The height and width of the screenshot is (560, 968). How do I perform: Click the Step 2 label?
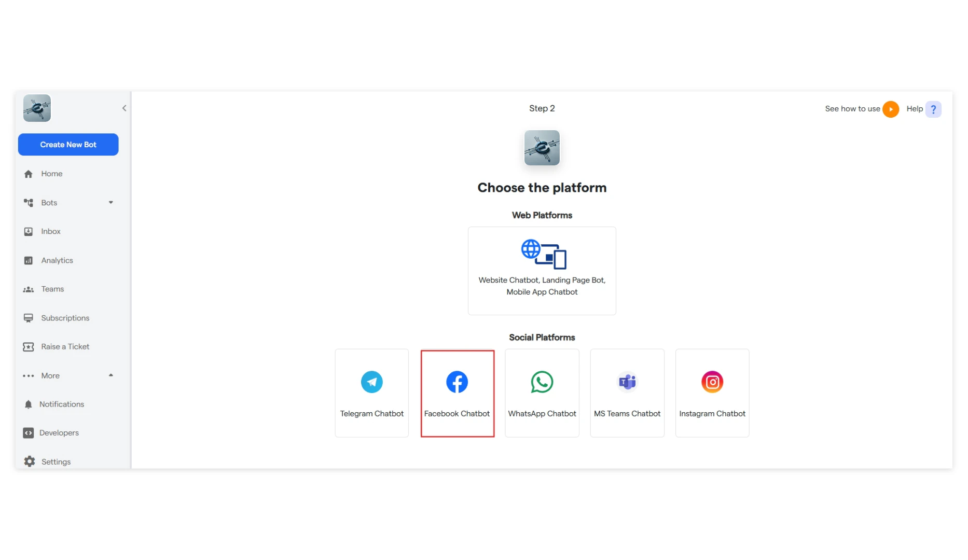coord(542,108)
